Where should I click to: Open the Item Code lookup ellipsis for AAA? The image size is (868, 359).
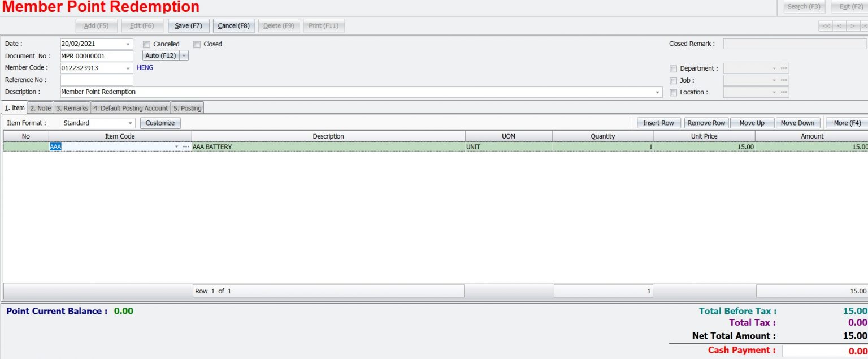point(186,146)
